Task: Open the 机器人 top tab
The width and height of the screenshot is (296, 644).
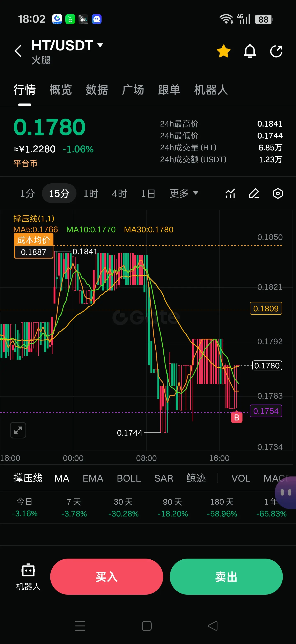Action: (x=211, y=90)
